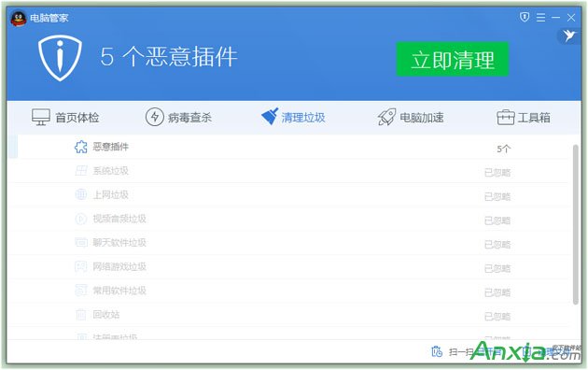Viewport: 588px width, 370px height.
Task: Click the 常用软件垃圾 row icon
Action: [81, 290]
